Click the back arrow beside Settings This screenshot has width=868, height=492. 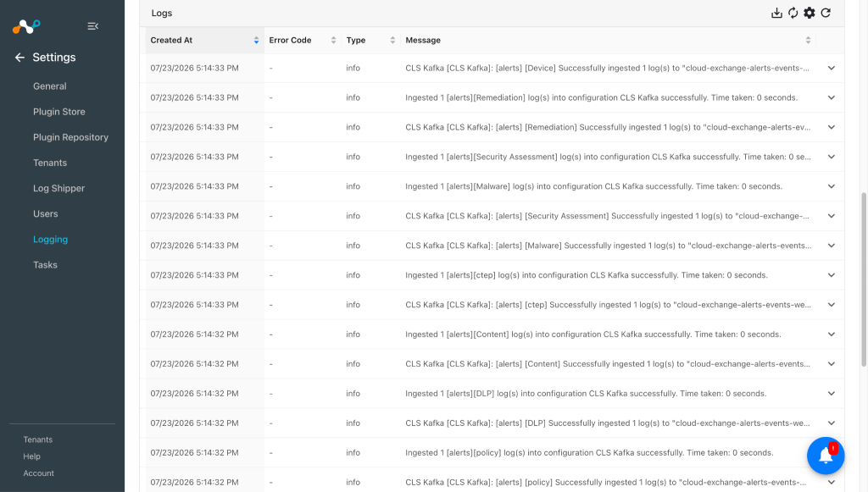click(20, 58)
